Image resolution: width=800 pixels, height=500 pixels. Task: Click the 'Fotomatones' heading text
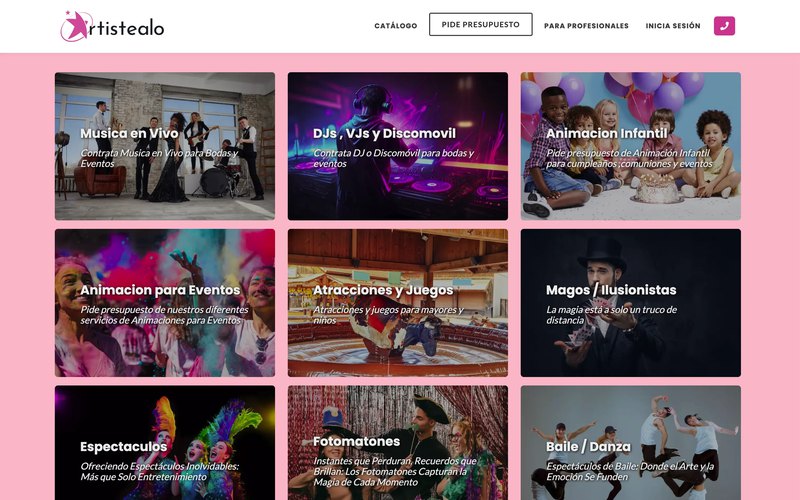pyautogui.click(x=357, y=441)
